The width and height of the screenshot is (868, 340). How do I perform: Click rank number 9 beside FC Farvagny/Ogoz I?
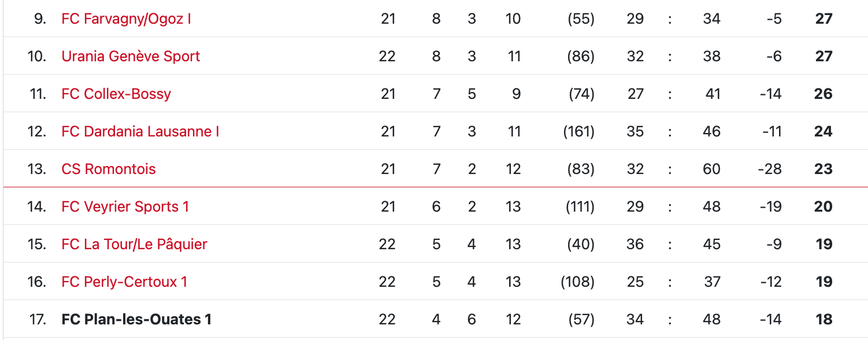(40, 19)
